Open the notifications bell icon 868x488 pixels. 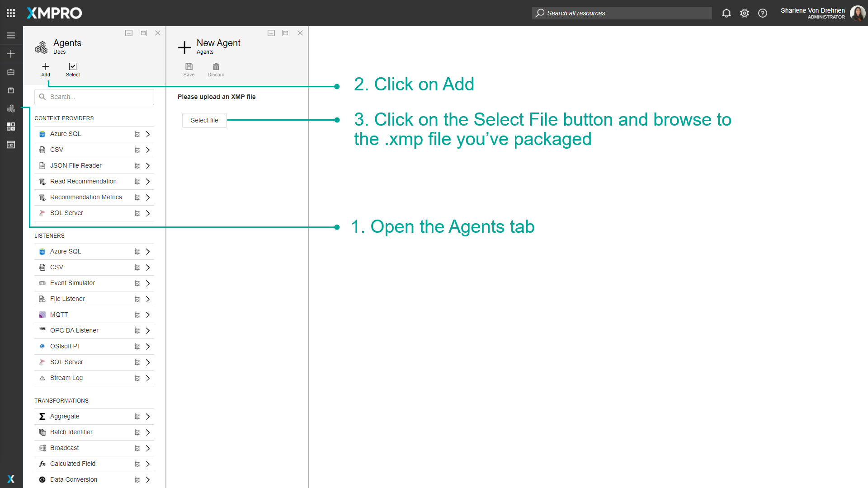point(726,13)
